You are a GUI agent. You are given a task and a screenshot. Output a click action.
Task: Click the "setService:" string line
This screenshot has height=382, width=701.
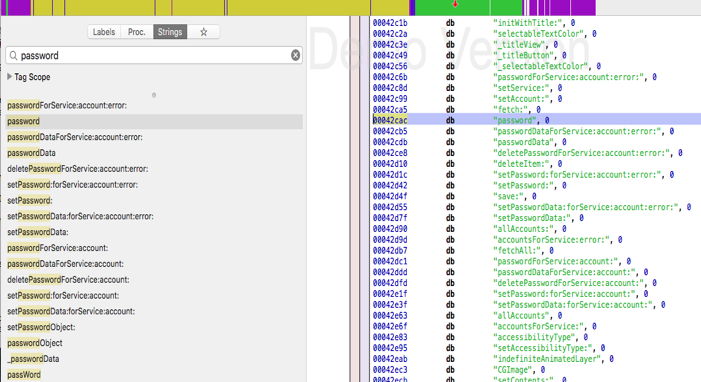click(521, 88)
